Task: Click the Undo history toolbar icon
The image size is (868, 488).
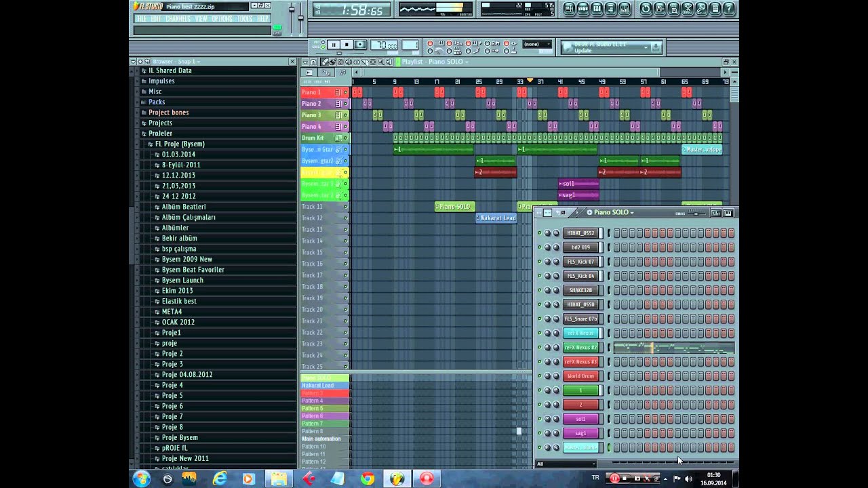Action: click(x=646, y=9)
